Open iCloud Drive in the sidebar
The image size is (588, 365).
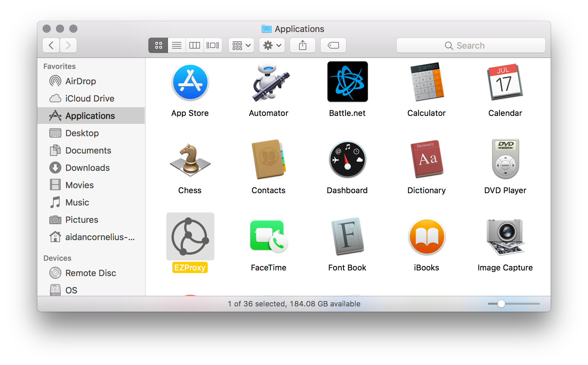click(91, 99)
